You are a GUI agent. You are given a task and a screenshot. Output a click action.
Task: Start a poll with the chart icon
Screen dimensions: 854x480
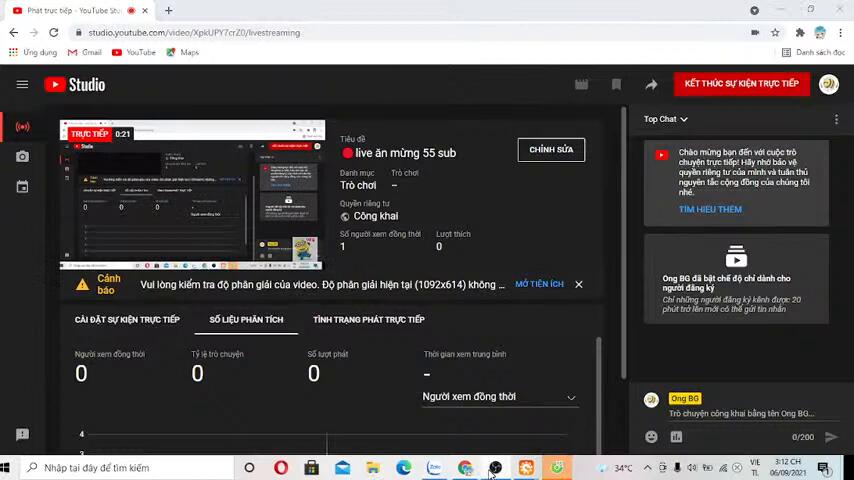click(x=676, y=437)
